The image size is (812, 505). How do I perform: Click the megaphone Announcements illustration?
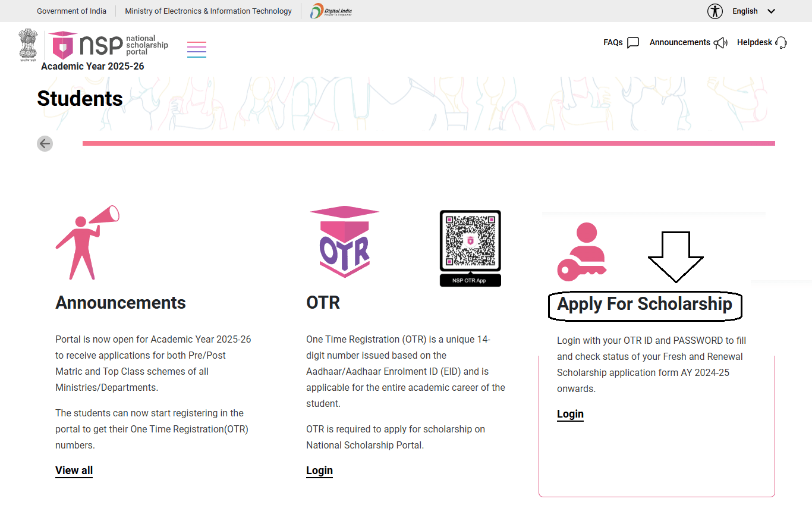87,243
